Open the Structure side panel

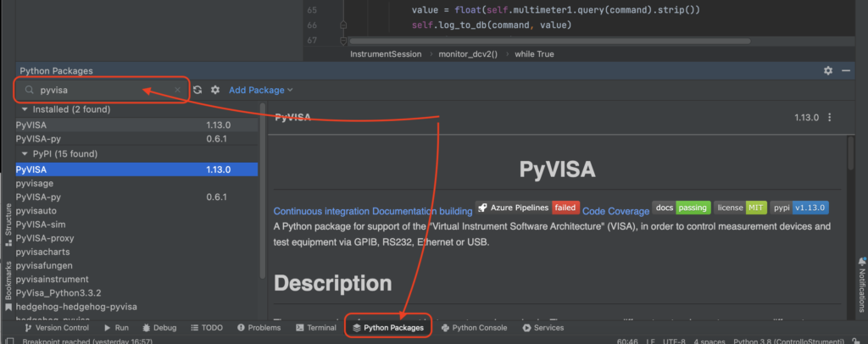pos(8,225)
